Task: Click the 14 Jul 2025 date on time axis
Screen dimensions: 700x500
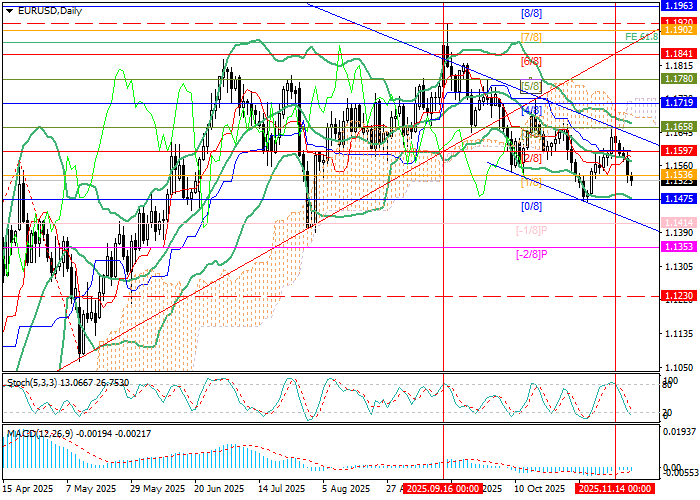Action: pos(282,488)
